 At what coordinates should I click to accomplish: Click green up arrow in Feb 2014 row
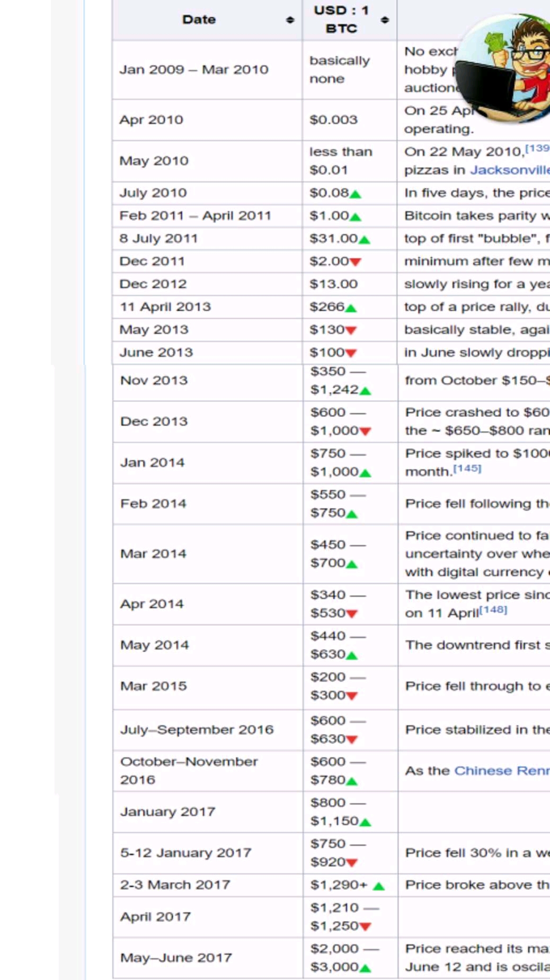click(352, 514)
